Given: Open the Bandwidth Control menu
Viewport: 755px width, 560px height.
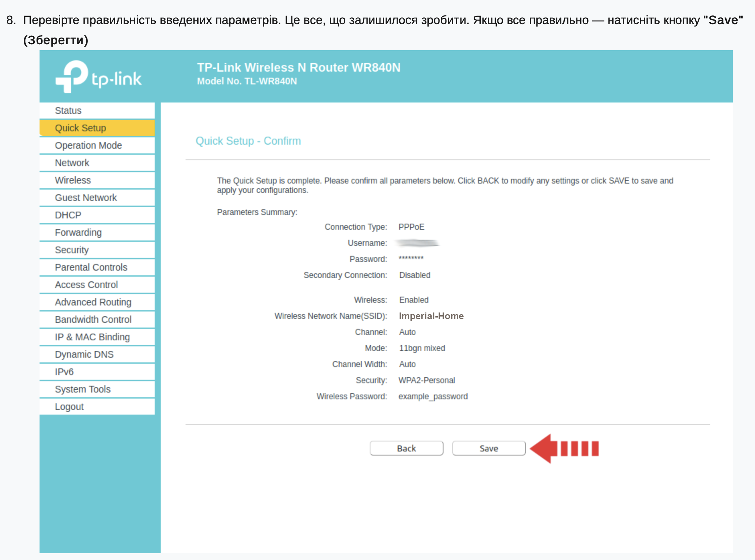Looking at the screenshot, I should tap(93, 319).
